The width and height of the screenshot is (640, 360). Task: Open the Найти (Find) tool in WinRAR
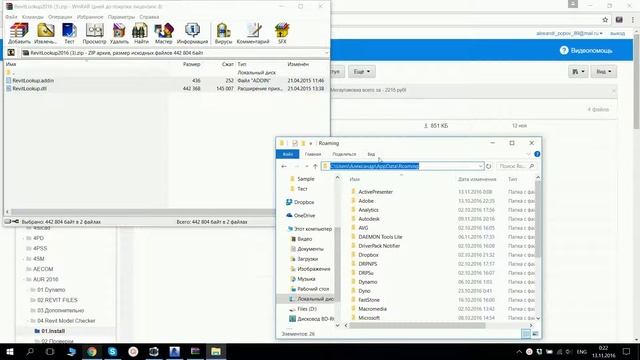pyautogui.click(x=141, y=33)
